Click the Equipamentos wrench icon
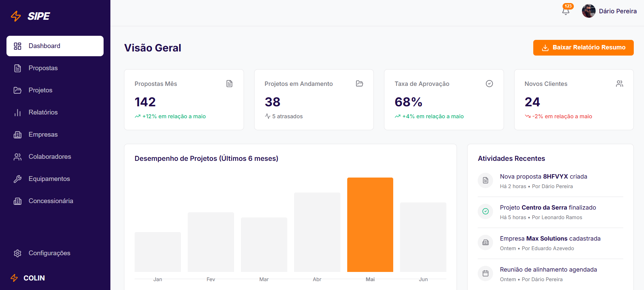This screenshot has height=290, width=644. [x=17, y=179]
